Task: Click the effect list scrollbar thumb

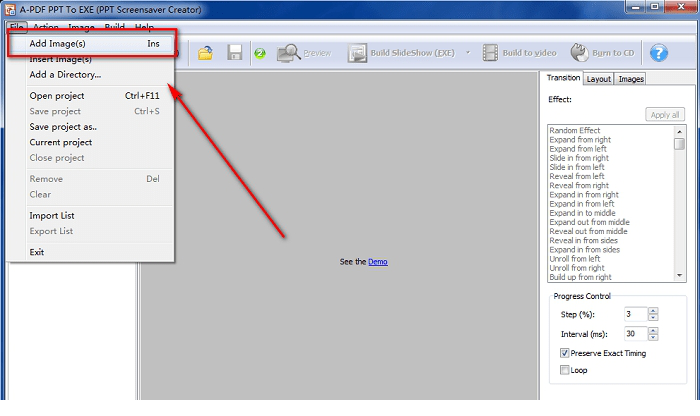Action: click(679, 144)
